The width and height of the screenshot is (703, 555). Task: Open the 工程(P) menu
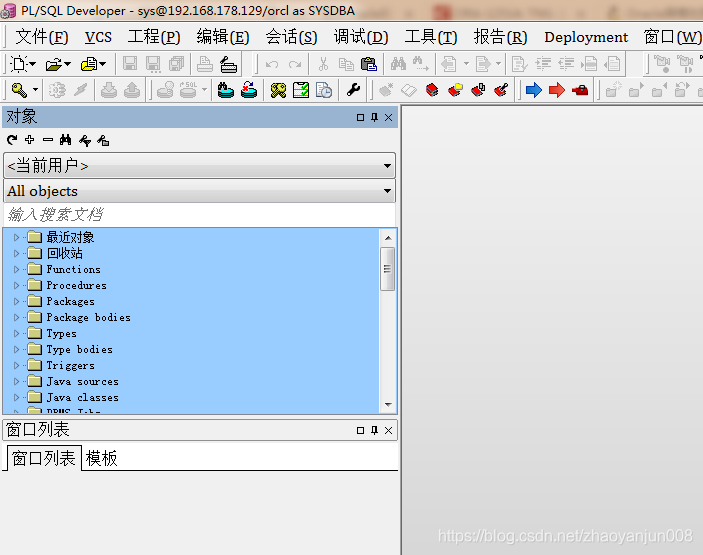(154, 37)
